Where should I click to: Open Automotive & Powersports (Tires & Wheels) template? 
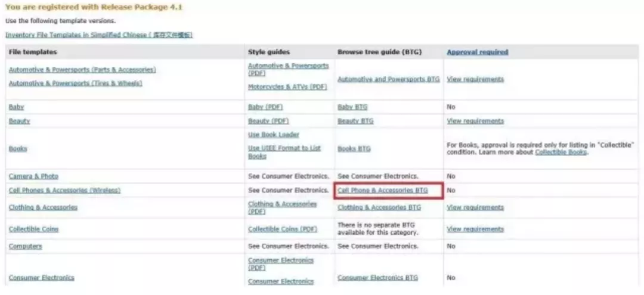pos(75,83)
